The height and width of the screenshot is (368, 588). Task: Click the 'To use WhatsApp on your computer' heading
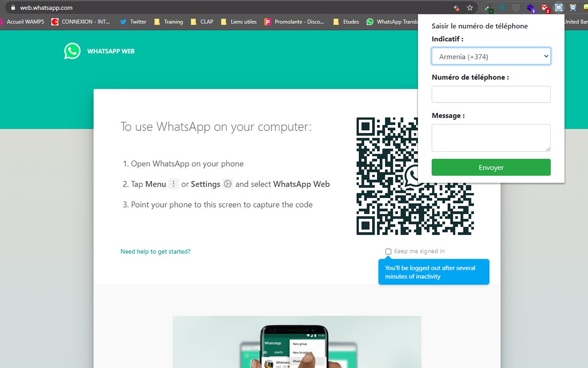point(216,127)
